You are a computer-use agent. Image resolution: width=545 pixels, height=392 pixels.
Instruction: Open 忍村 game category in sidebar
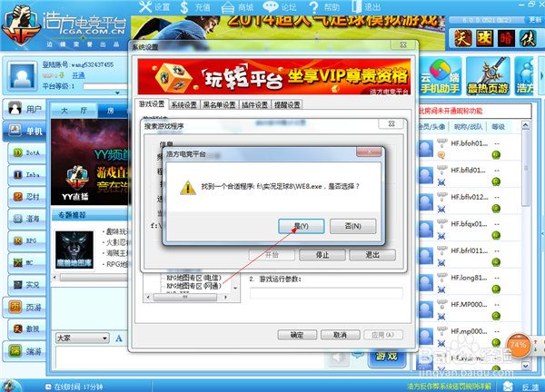(27, 197)
